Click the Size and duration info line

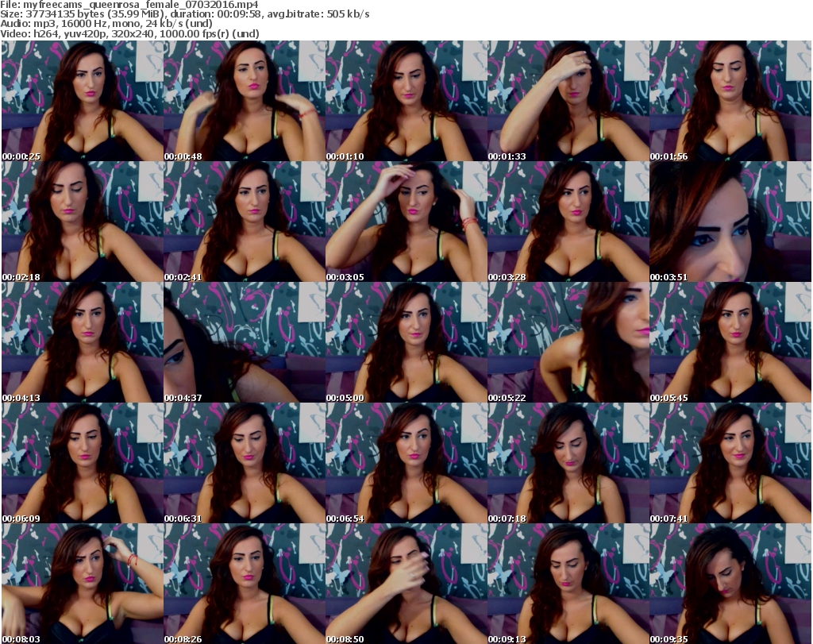click(x=184, y=14)
